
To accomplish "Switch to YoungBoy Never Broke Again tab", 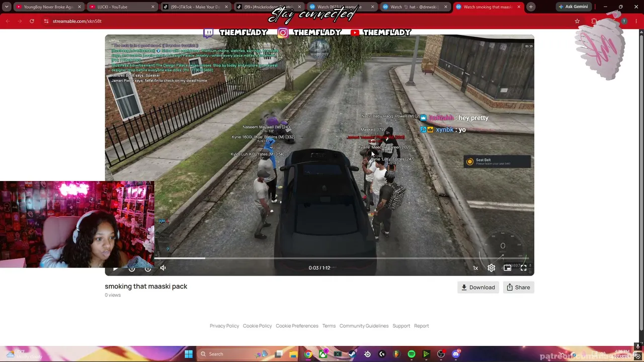I will [48, 7].
